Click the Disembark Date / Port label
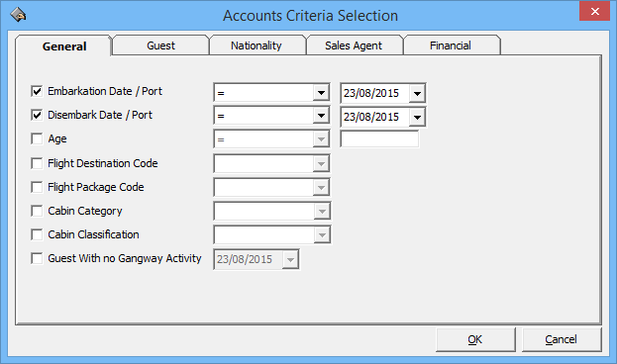This screenshot has height=364, width=617. tap(100, 115)
